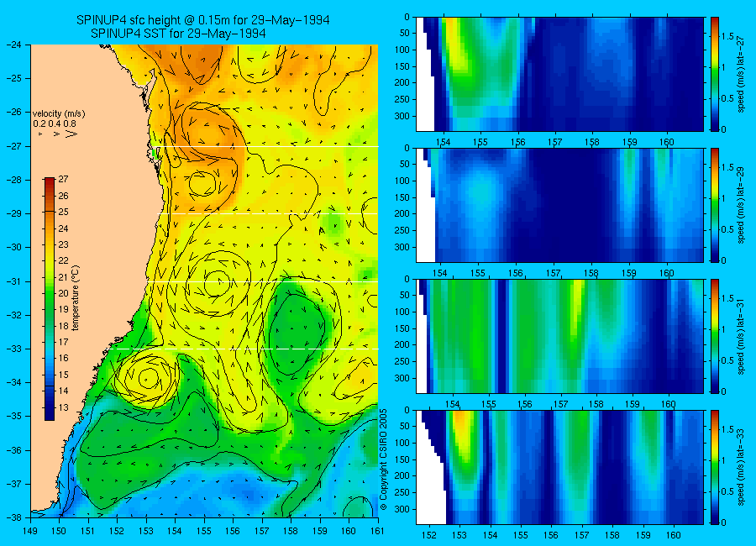Click the speed colorbar beside the lat=-31 panel
756x546 pixels.
(715, 337)
